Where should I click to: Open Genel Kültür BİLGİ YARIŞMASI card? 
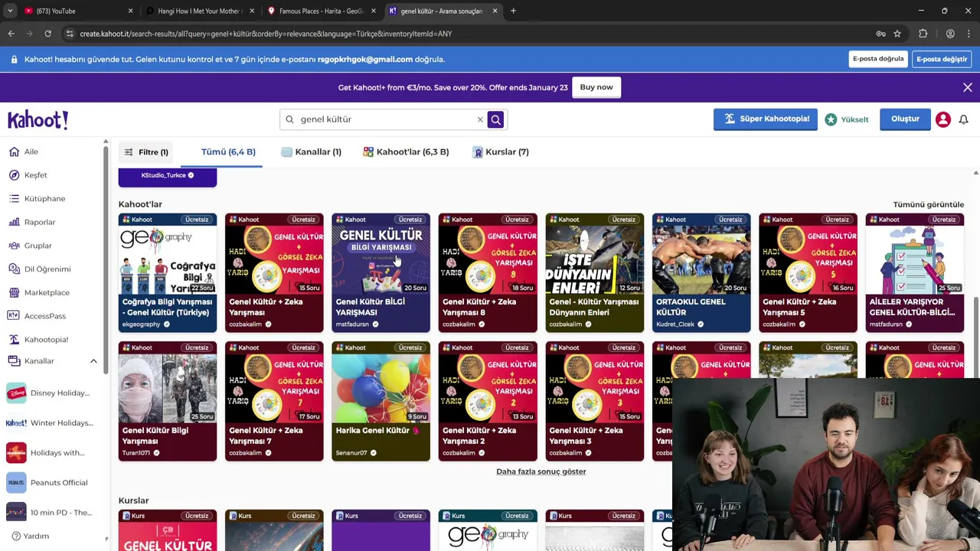tap(381, 273)
